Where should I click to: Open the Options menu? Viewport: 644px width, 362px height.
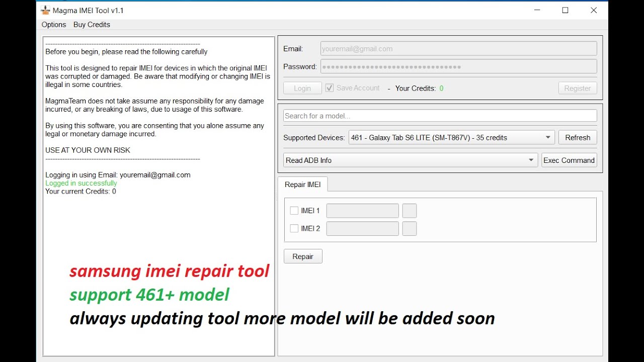click(x=54, y=25)
